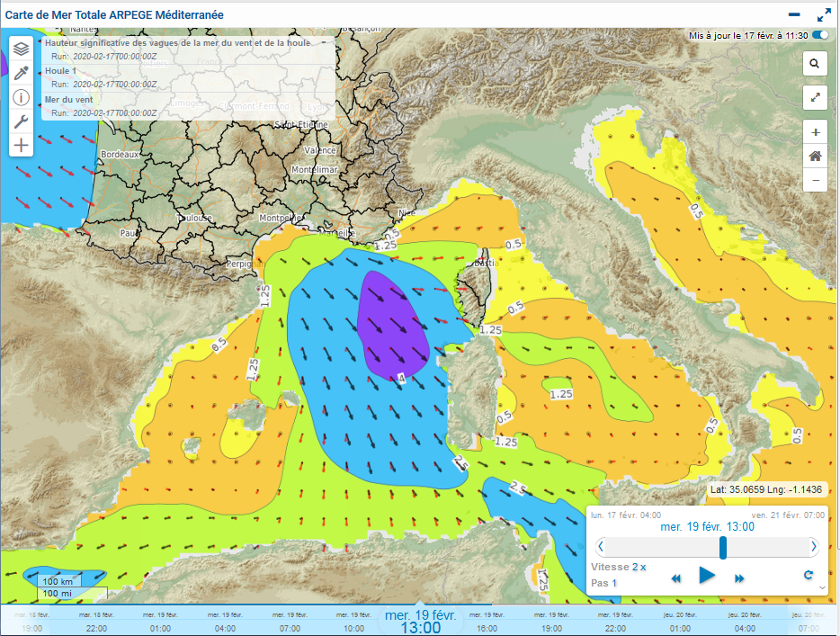Zoom in with the map plus button

tap(815, 132)
